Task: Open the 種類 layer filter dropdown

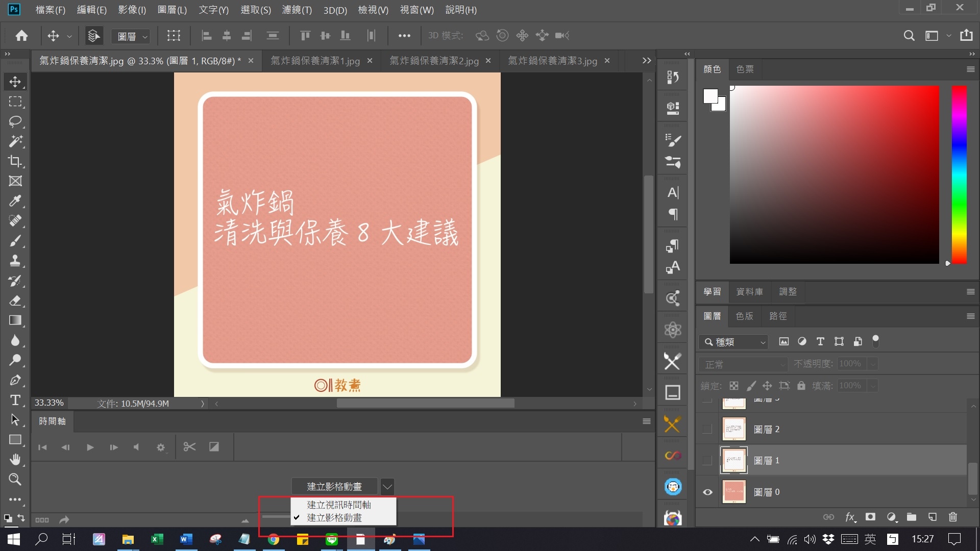Action: [733, 342]
